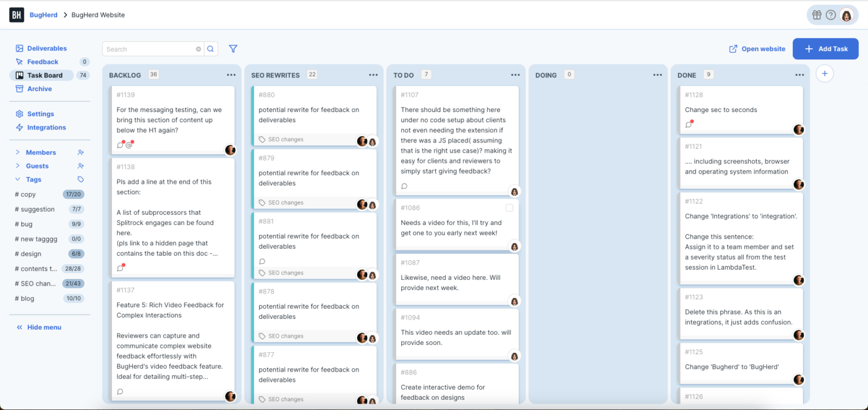Click the gift rewards icon in the header
Viewport: 868px width, 410px height.
(x=817, y=15)
